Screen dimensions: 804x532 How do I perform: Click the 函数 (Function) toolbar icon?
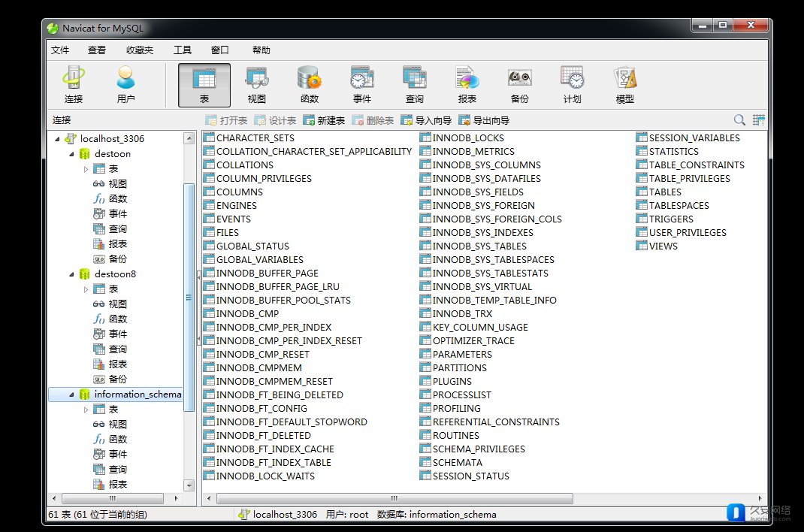(309, 85)
